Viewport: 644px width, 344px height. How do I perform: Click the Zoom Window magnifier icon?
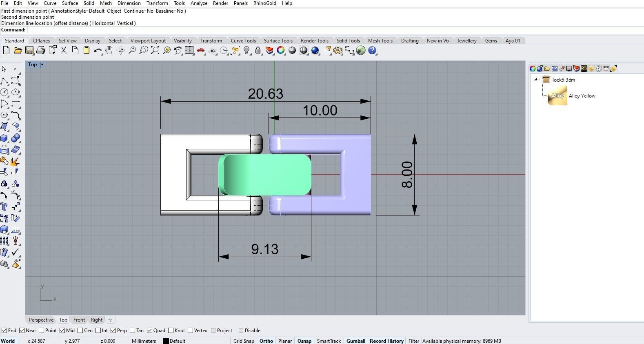144,50
